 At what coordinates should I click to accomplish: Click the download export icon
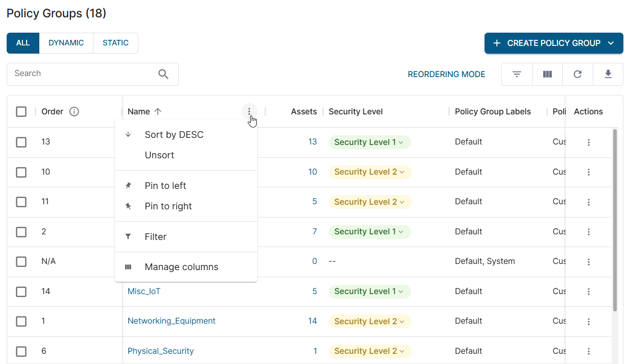[x=608, y=75]
